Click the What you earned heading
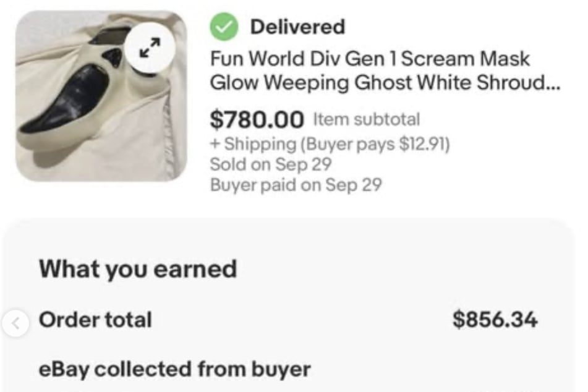 pyautogui.click(x=137, y=269)
